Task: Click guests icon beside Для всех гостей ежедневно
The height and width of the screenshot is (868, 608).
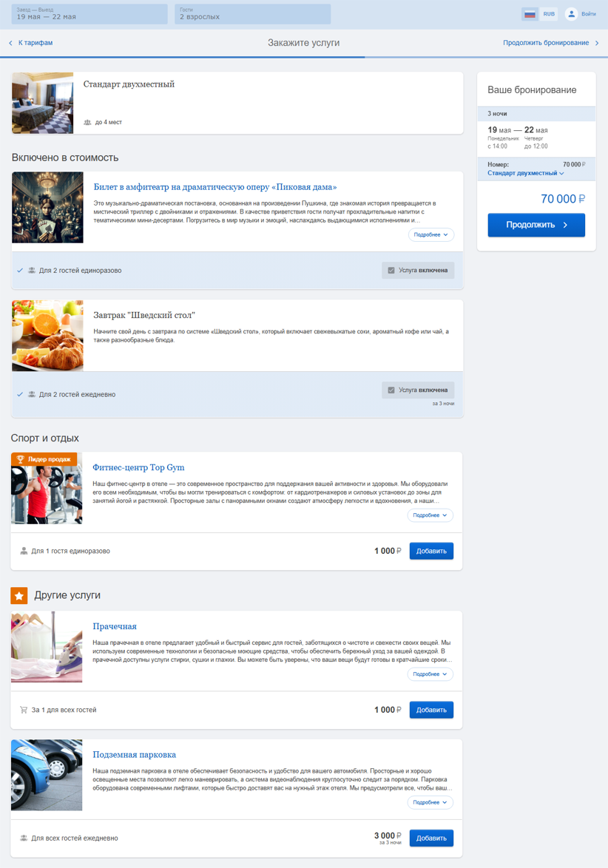Action: 24,838
